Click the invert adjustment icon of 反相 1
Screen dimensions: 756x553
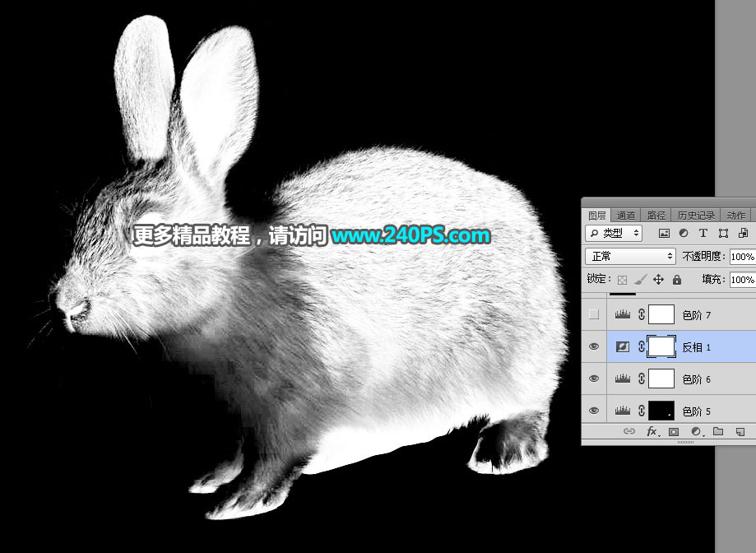623,346
